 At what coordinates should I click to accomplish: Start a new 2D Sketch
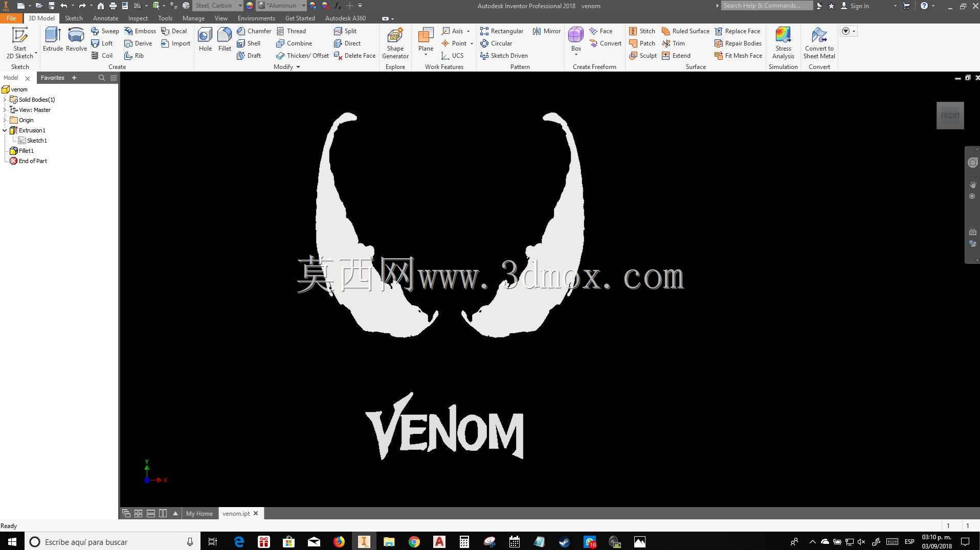click(20, 43)
